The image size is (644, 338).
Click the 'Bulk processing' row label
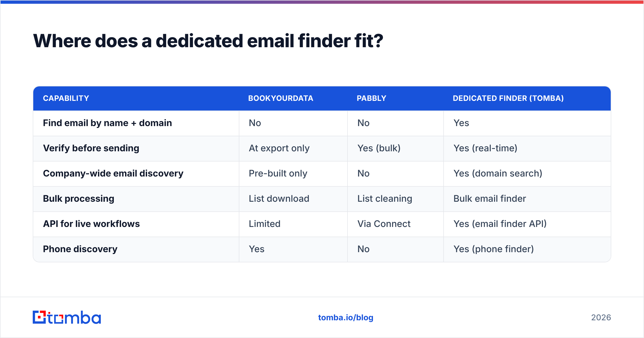(x=79, y=199)
